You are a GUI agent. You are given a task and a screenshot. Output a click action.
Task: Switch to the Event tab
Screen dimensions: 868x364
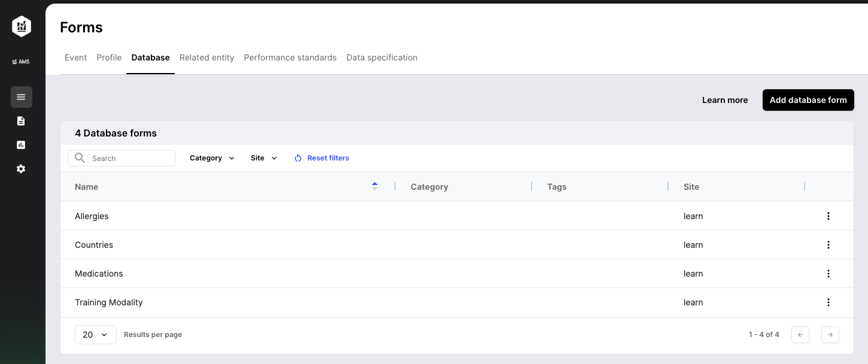click(75, 57)
